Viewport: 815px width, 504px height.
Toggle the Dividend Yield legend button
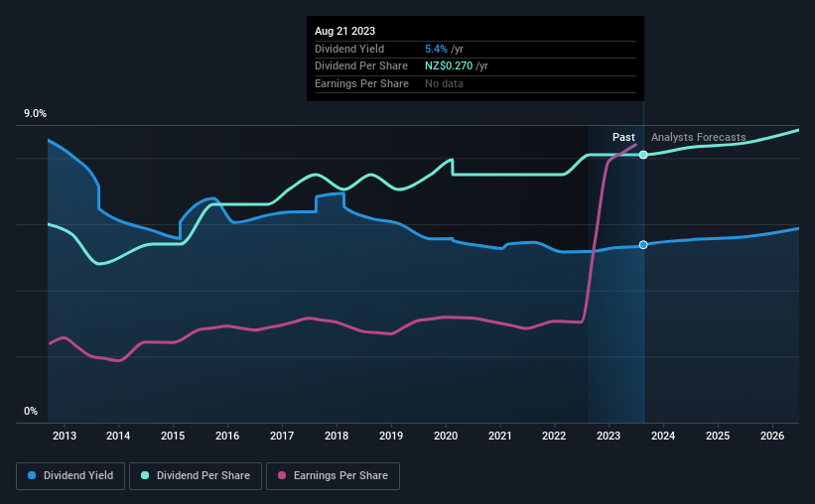click(70, 476)
